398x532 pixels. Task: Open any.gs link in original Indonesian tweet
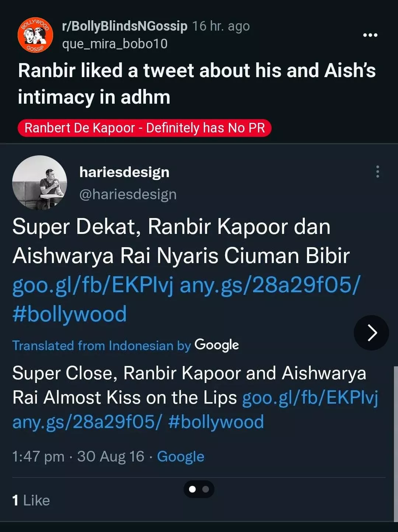point(269,285)
